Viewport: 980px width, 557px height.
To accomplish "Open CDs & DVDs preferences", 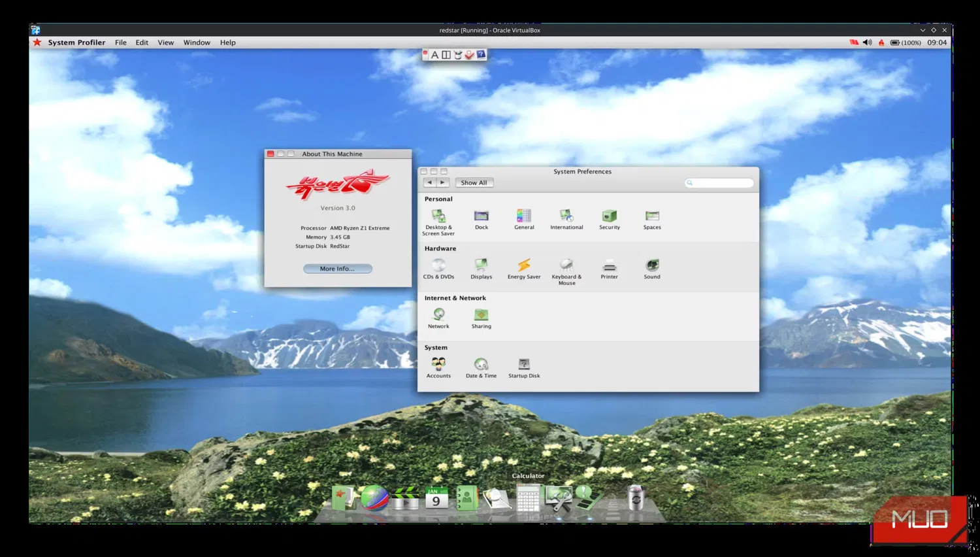I will coord(438,269).
